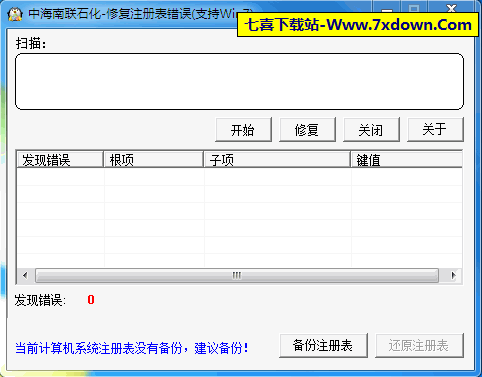Click the maximize icon in title bar
This screenshot has height=377, width=482.
click(414, 9)
